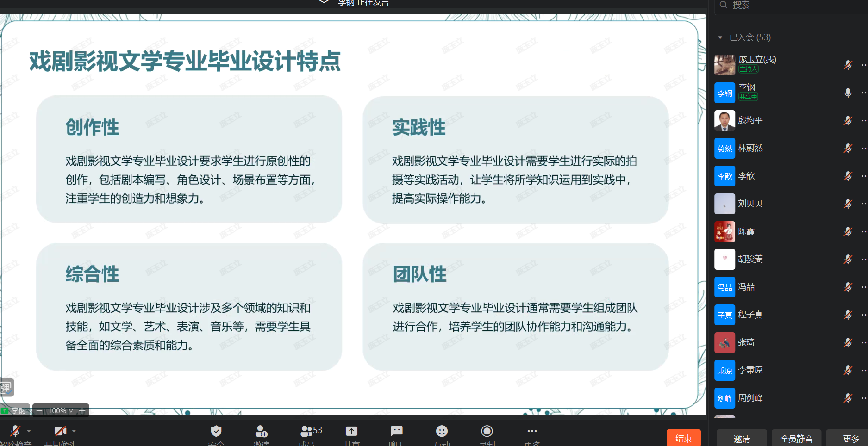Click the unmute microphone icon in bottom toolbar
The width and height of the screenshot is (868, 446).
15,431
